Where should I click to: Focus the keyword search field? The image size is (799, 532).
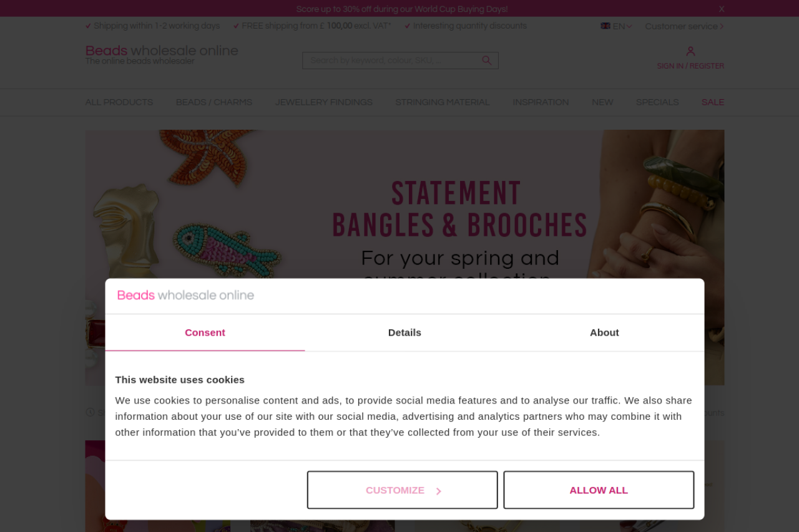pos(393,60)
